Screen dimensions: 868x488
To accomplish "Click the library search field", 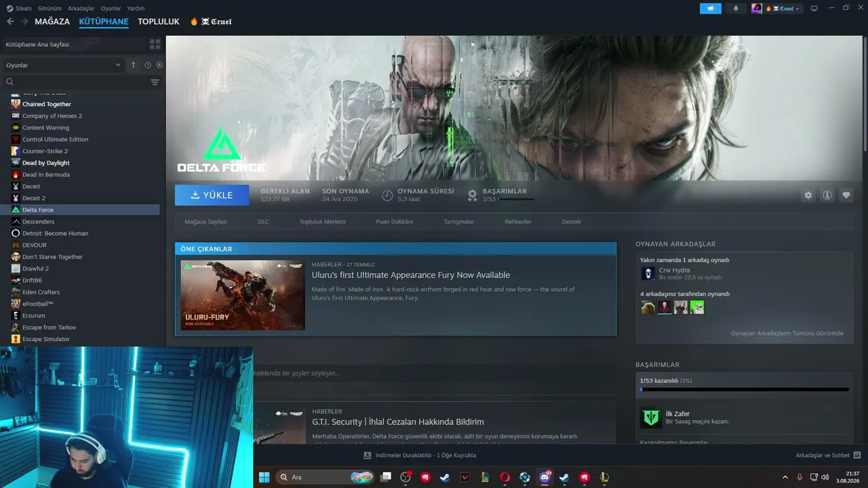I will coord(83,82).
